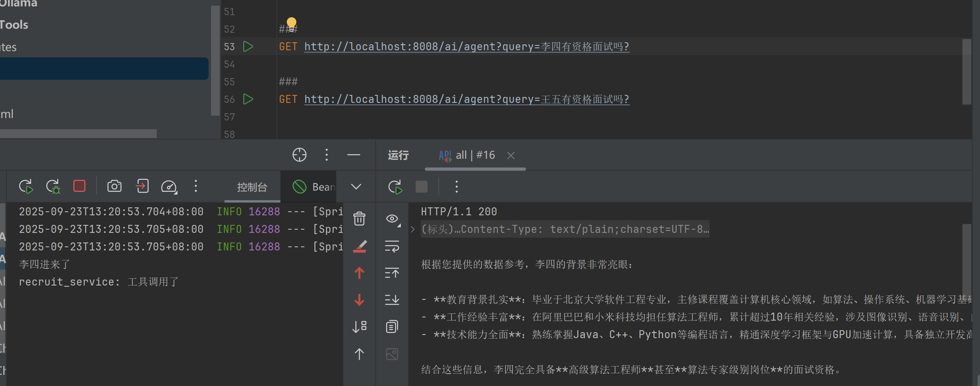Open the 李四 agent query URL
Screen dimensions: 980x386
pyautogui.click(x=467, y=47)
